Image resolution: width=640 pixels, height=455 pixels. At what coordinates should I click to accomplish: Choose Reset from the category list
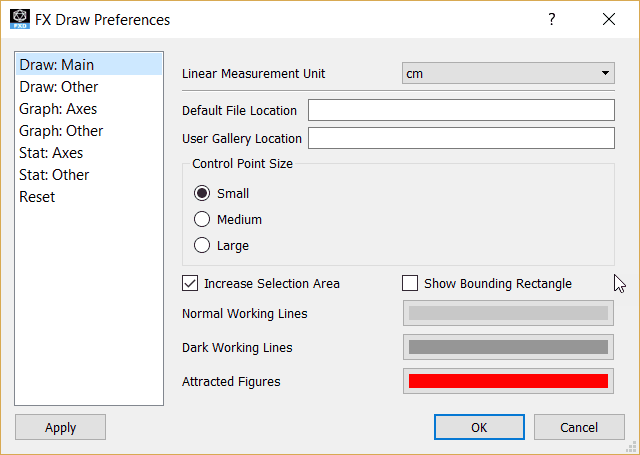[x=89, y=197]
